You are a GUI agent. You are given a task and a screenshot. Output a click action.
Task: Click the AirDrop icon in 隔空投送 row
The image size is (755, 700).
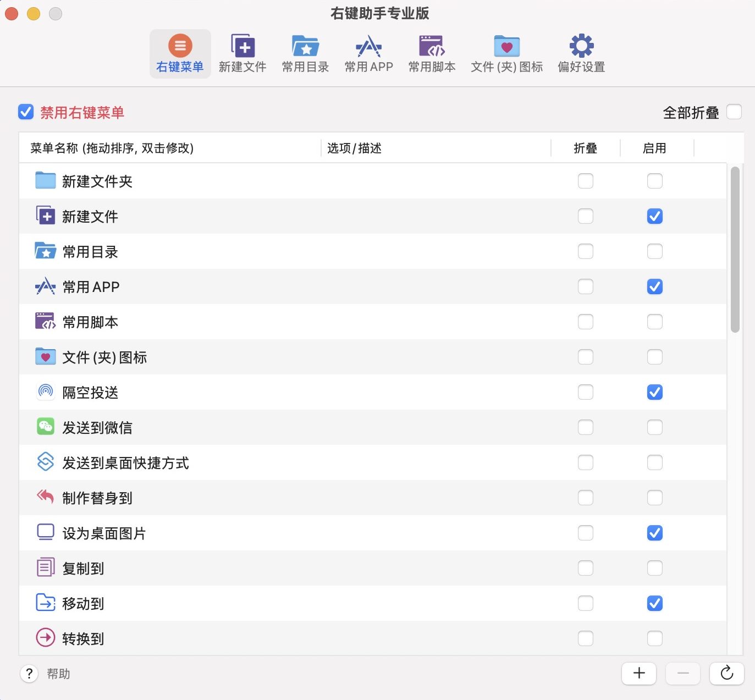click(46, 392)
